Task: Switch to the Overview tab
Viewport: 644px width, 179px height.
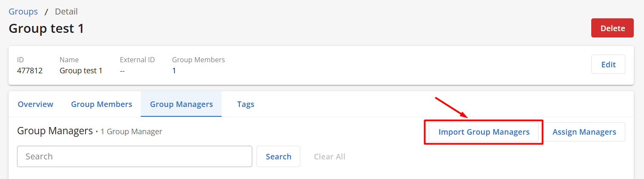Action: tap(35, 104)
